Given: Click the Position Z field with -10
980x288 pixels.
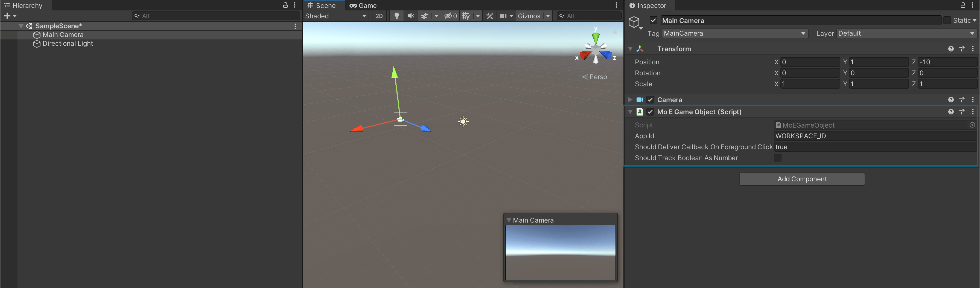Looking at the screenshot, I should (947, 62).
